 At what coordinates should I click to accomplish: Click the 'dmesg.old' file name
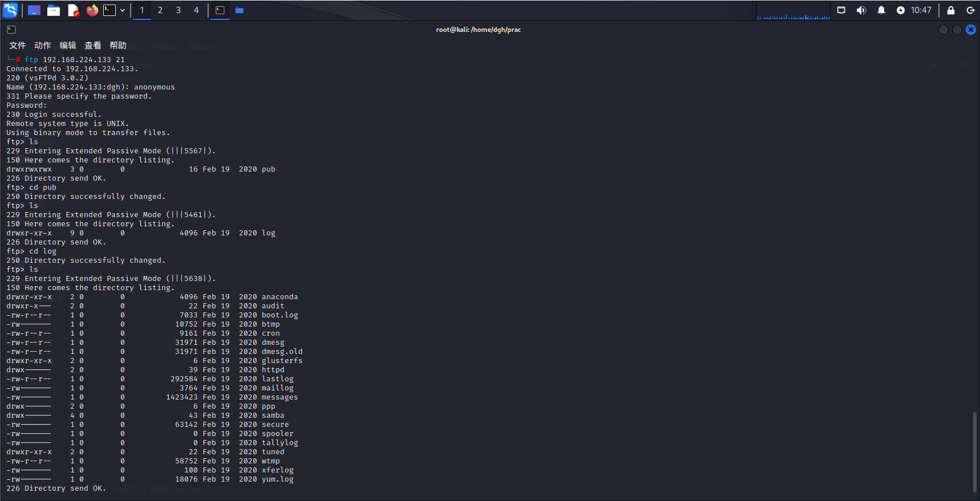(x=282, y=352)
